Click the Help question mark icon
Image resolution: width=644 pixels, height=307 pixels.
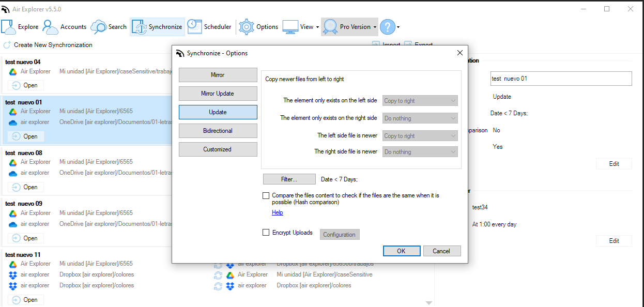[387, 27]
